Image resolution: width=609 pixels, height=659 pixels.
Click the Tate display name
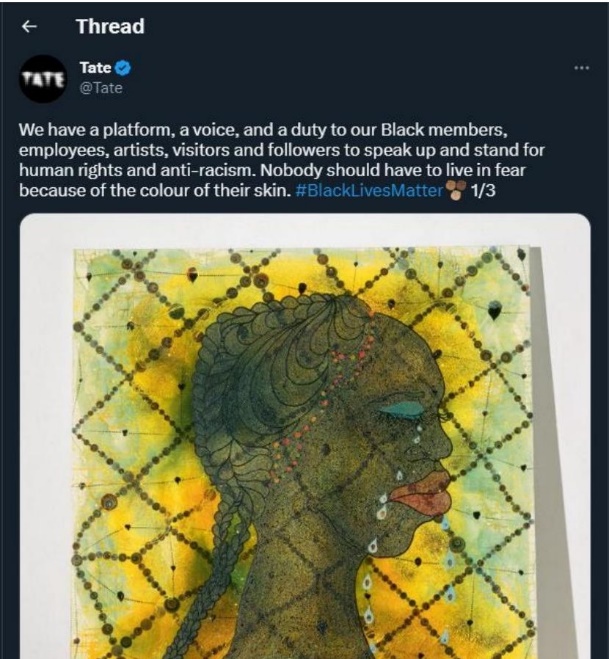pos(95,67)
